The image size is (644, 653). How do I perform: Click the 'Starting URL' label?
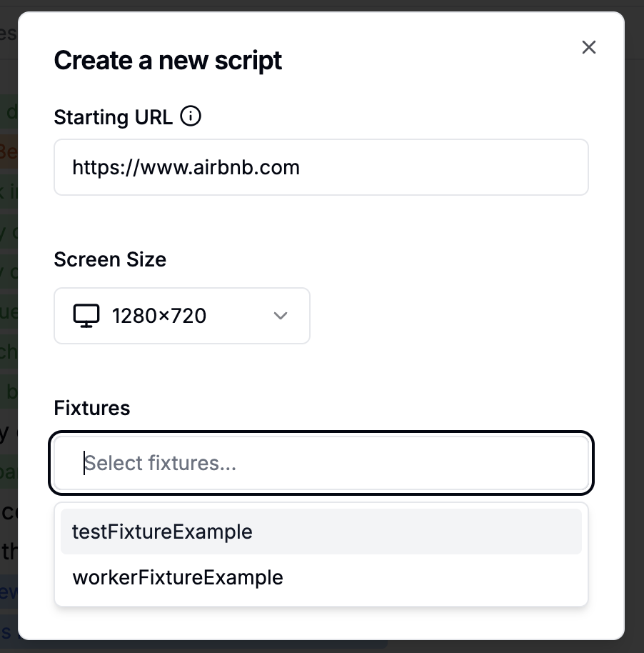point(113,116)
